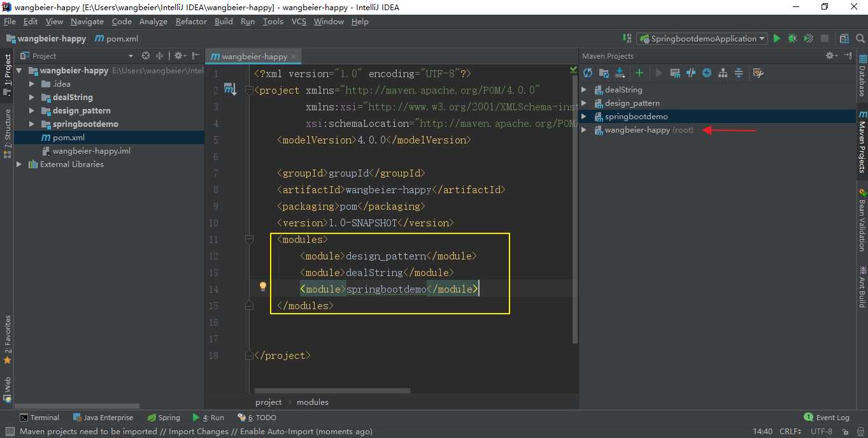868x438 pixels.
Task: Open 2: Favorites side panel
Action: 7,340
